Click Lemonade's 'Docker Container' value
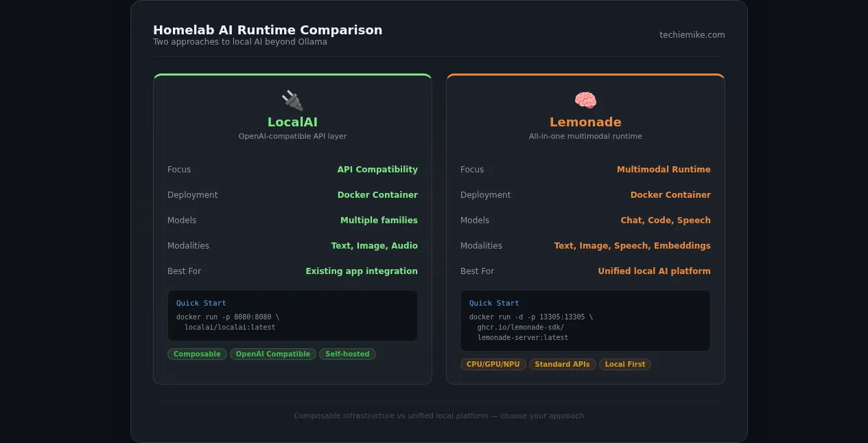 coord(670,195)
